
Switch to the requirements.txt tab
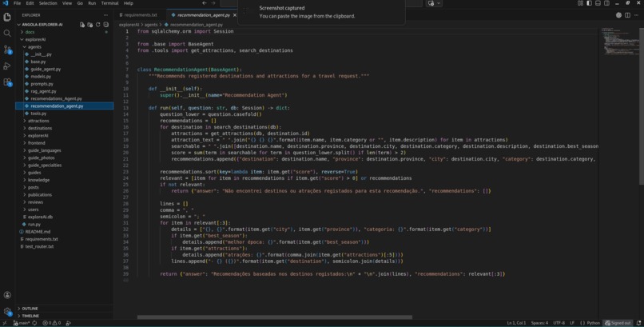(141, 15)
